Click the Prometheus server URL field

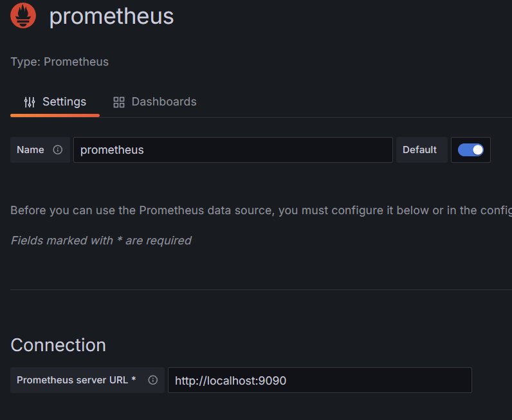320,380
